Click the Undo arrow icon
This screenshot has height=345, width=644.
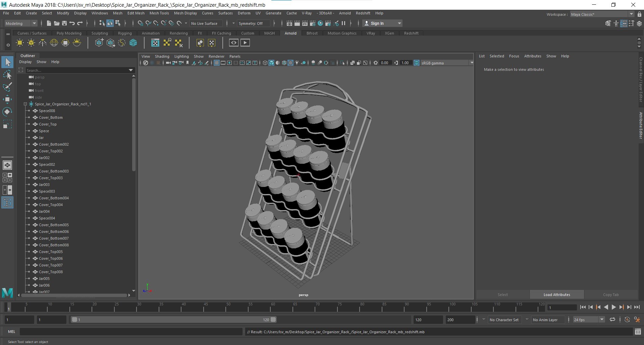[x=72, y=23]
